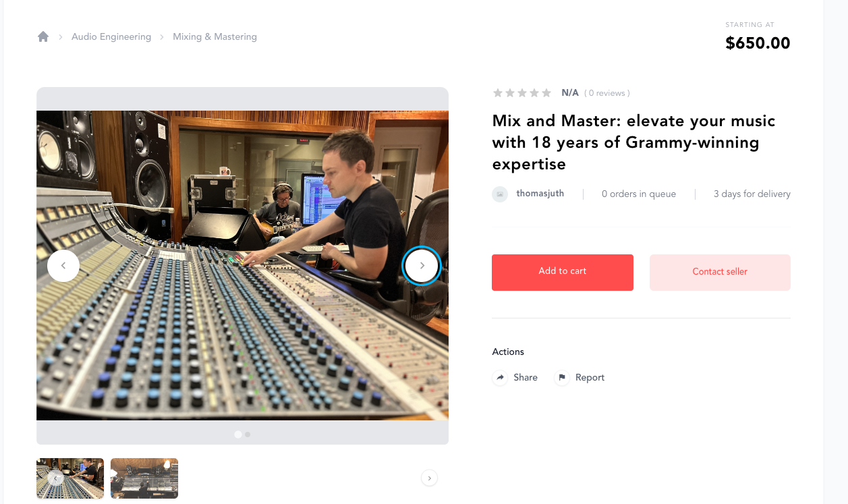Select the mixing console thumbnail
This screenshot has height=504, width=848.
[x=70, y=478]
